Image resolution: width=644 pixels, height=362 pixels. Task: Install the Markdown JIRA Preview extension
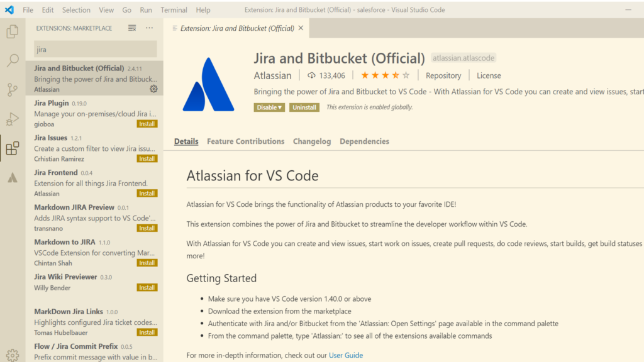(147, 228)
